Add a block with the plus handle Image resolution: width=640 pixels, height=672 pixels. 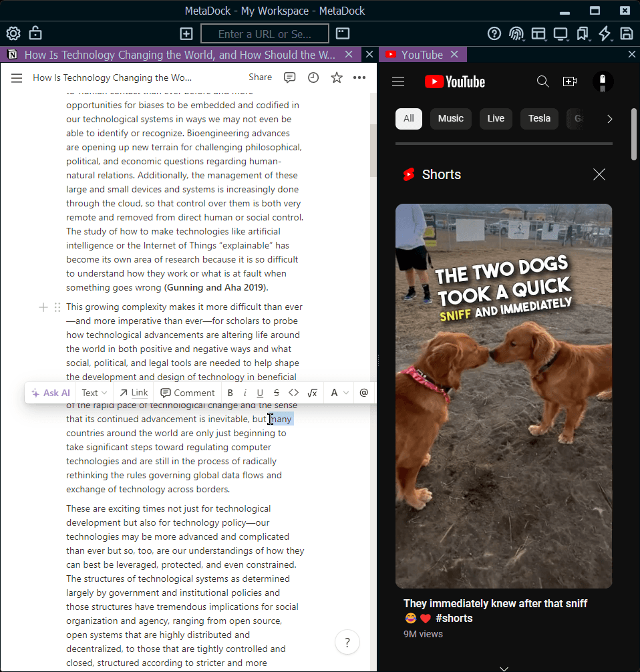(43, 307)
